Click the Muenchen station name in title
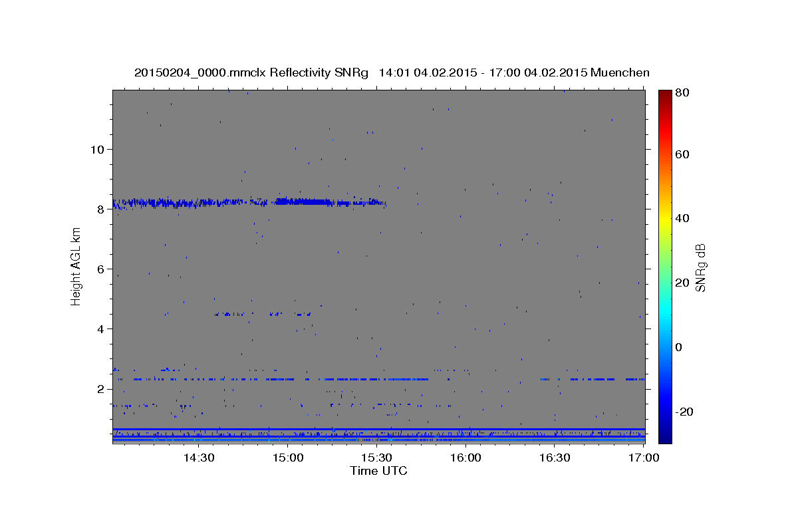 point(620,72)
